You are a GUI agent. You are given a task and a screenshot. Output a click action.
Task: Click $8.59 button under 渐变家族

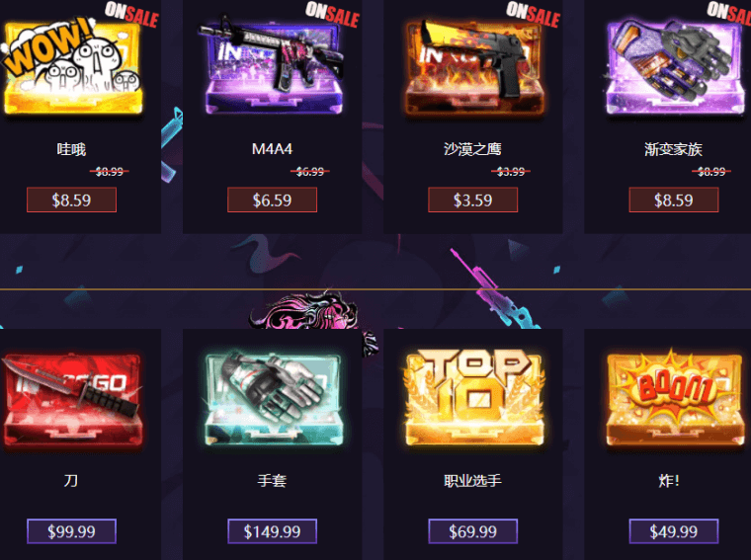[x=673, y=200]
